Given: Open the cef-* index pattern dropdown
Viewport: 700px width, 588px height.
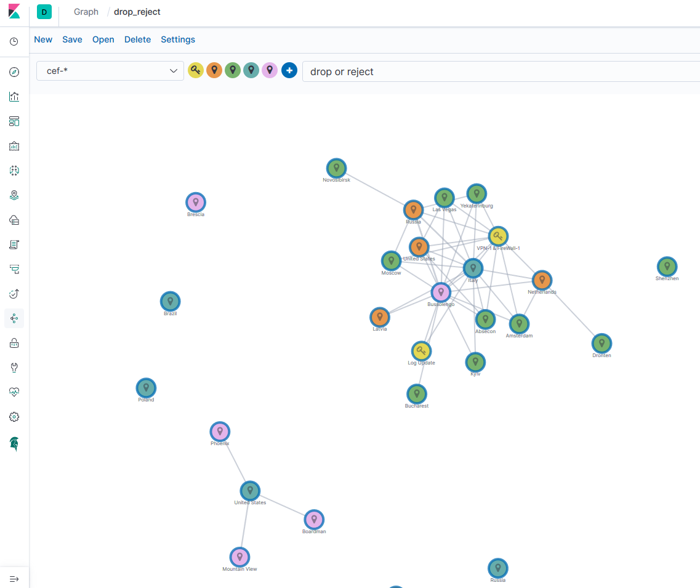Looking at the screenshot, I should coord(110,70).
